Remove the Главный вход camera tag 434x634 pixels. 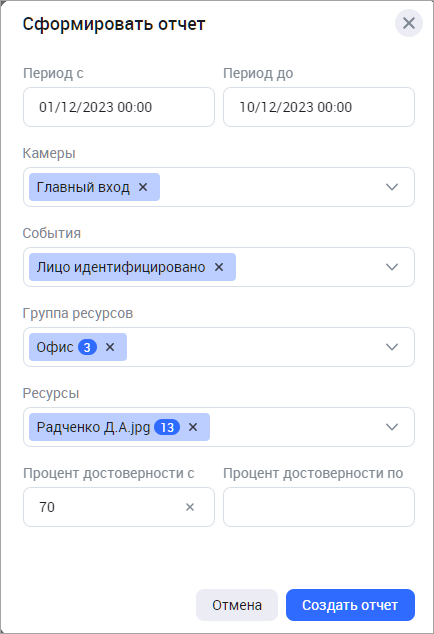(143, 187)
